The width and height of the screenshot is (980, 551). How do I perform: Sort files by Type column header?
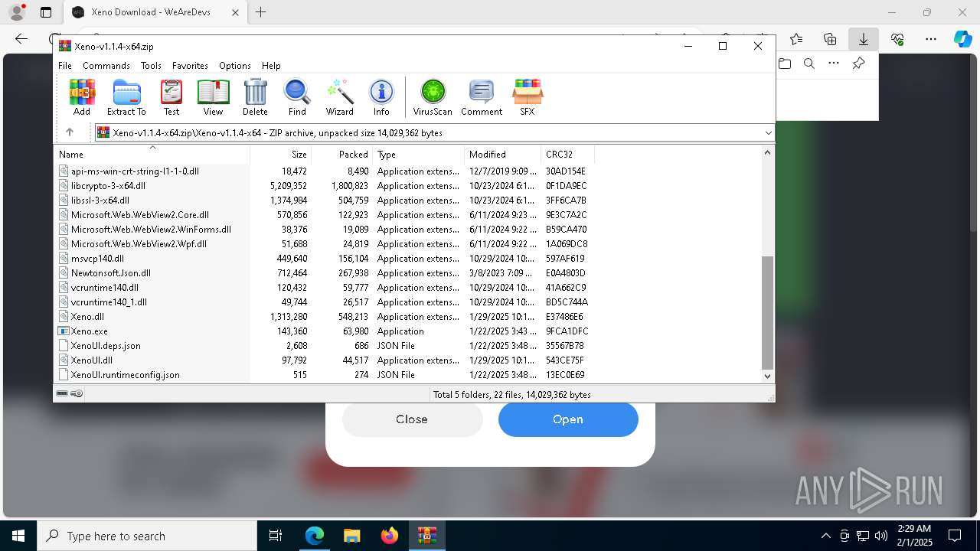pyautogui.click(x=418, y=154)
